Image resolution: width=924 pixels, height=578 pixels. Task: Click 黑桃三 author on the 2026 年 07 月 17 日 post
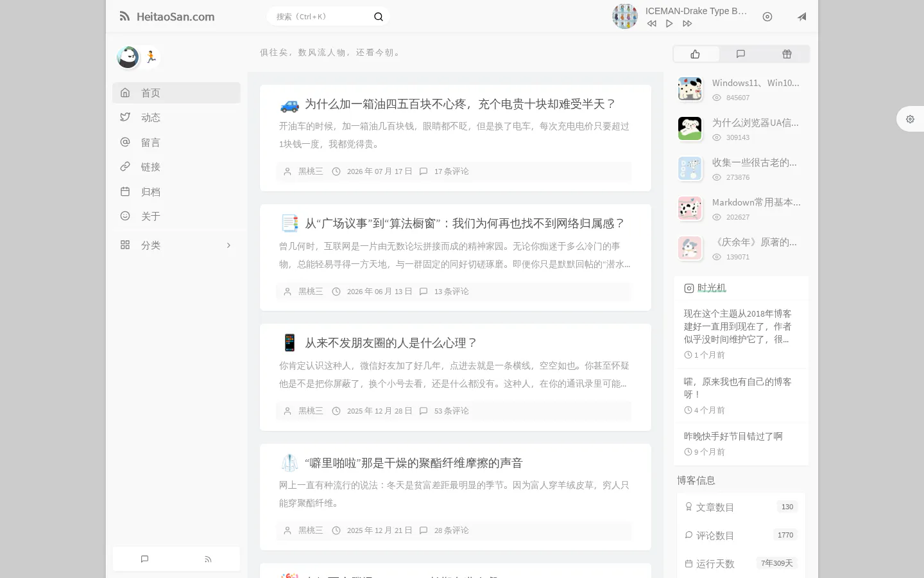pos(311,171)
